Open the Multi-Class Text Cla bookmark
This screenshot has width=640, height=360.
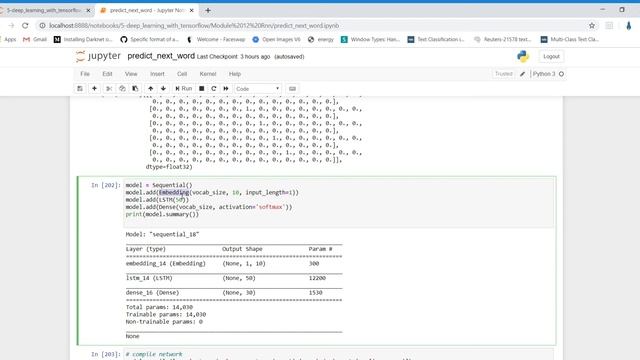coord(570,39)
